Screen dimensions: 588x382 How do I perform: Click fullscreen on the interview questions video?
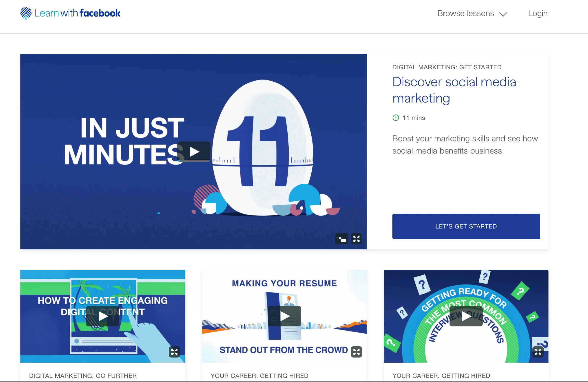tap(539, 352)
